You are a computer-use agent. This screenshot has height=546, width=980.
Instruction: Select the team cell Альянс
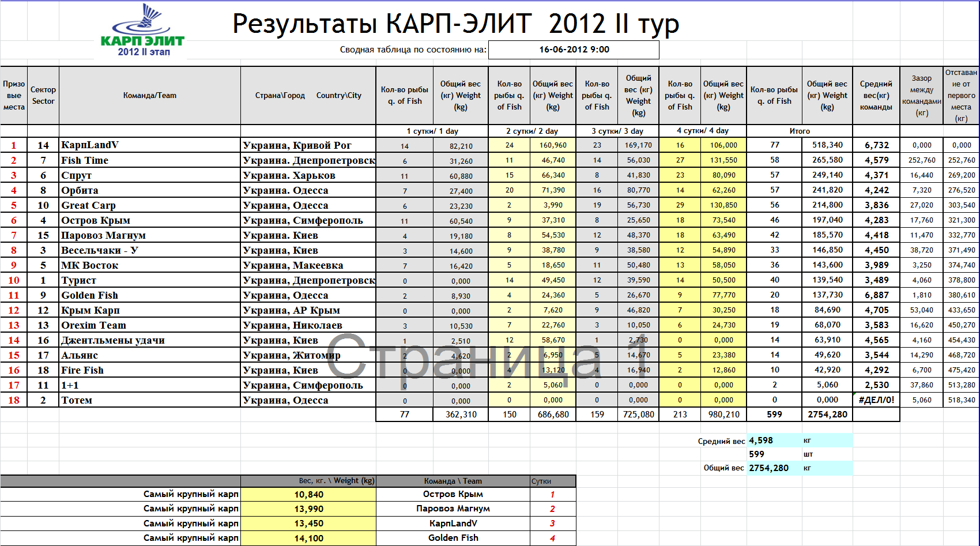(150, 355)
